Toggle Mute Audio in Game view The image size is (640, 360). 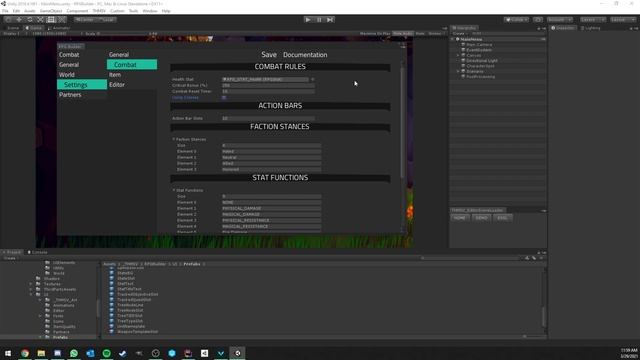coord(403,33)
